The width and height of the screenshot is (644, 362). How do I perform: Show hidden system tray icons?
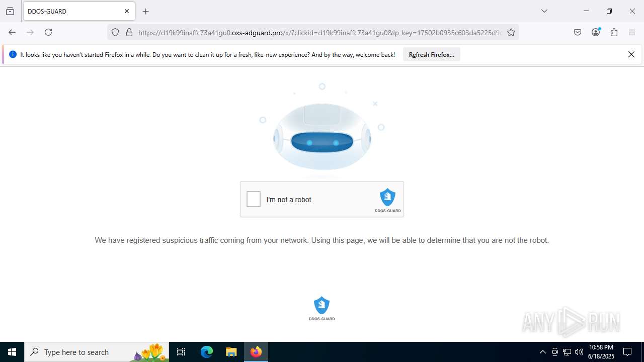click(542, 352)
